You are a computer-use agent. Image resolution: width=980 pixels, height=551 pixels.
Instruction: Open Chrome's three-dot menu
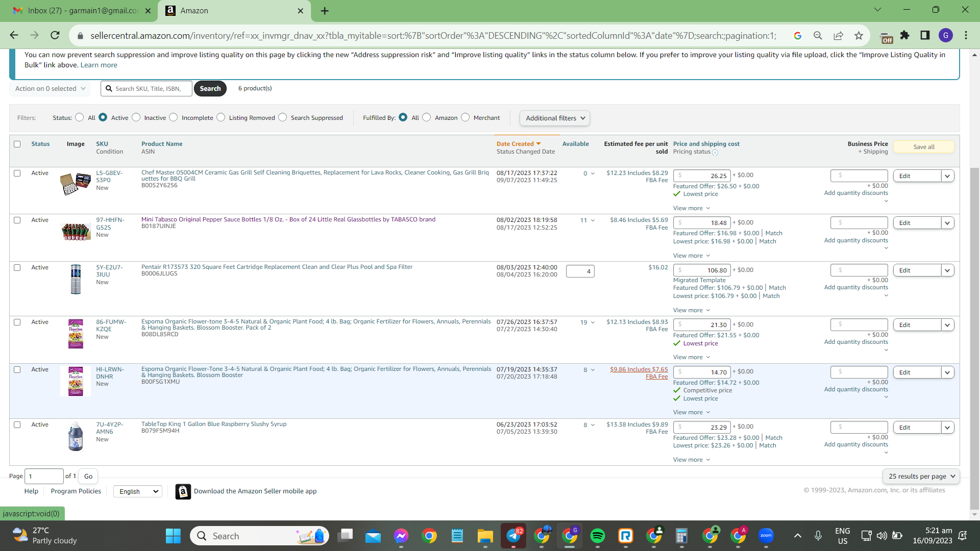966,35
